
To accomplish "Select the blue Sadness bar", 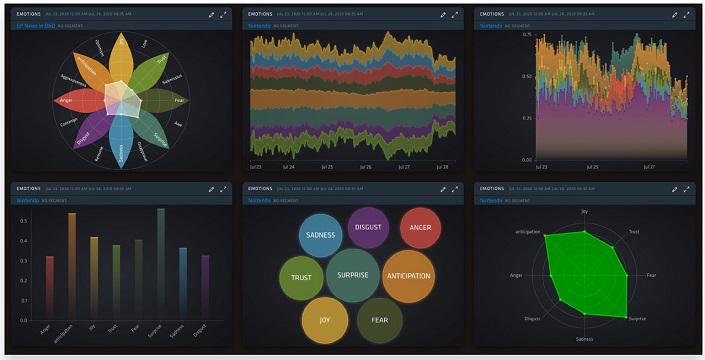I will [x=183, y=284].
